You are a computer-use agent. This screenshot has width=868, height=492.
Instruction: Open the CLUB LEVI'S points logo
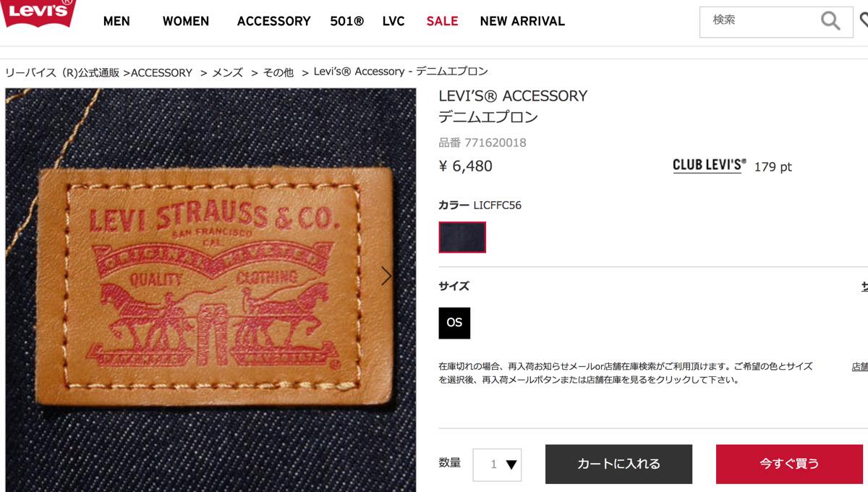(x=710, y=166)
